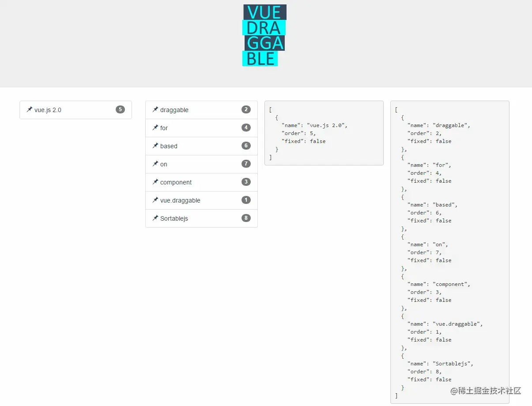Click the order badge 5 on vue.js 2.0
This screenshot has width=532, height=406.
pyautogui.click(x=120, y=109)
